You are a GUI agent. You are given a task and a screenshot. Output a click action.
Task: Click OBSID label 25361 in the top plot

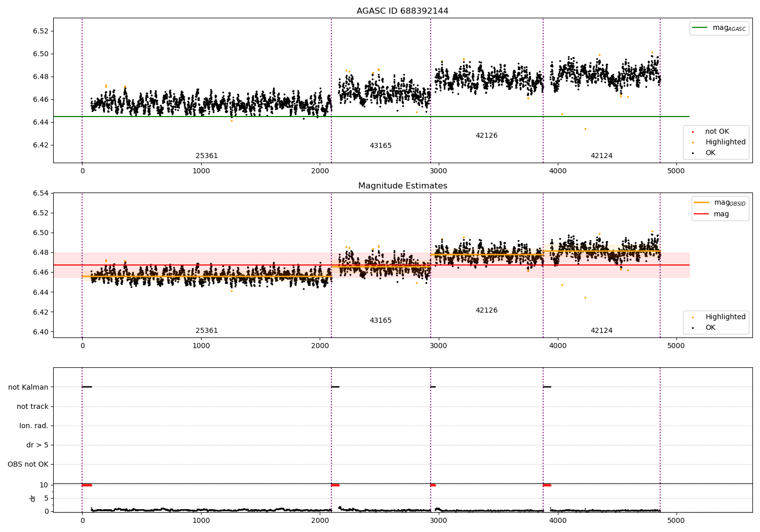207,156
